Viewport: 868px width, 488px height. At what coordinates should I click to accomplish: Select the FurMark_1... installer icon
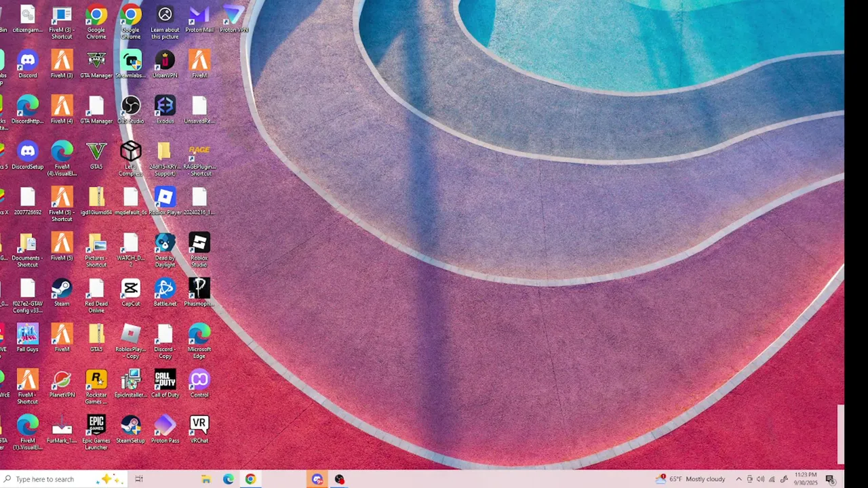tap(62, 428)
